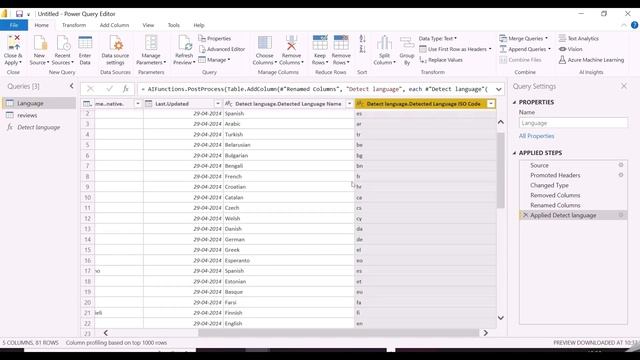Switch to the Transform tab

click(74, 25)
